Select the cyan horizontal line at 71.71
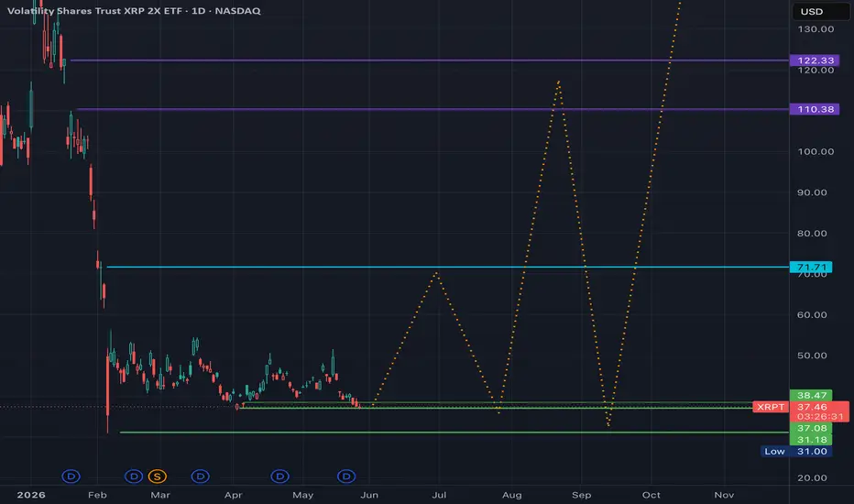Screen dimensions: 854x504 [448, 267]
